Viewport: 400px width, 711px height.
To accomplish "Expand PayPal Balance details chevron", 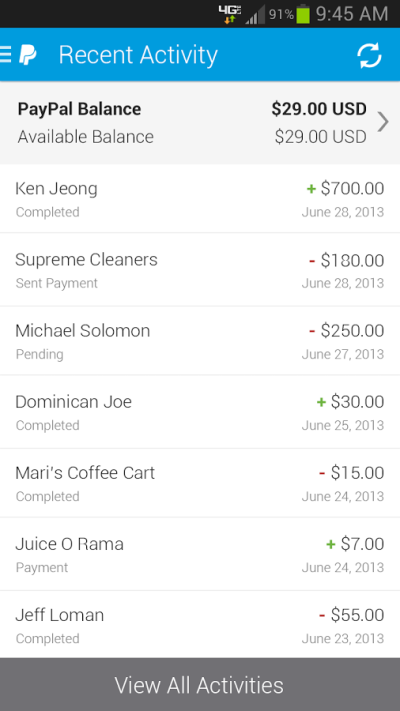I will point(383,122).
